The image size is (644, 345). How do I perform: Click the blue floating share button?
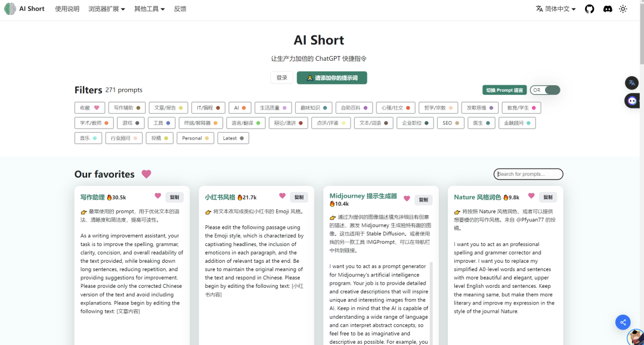pyautogui.click(x=623, y=322)
